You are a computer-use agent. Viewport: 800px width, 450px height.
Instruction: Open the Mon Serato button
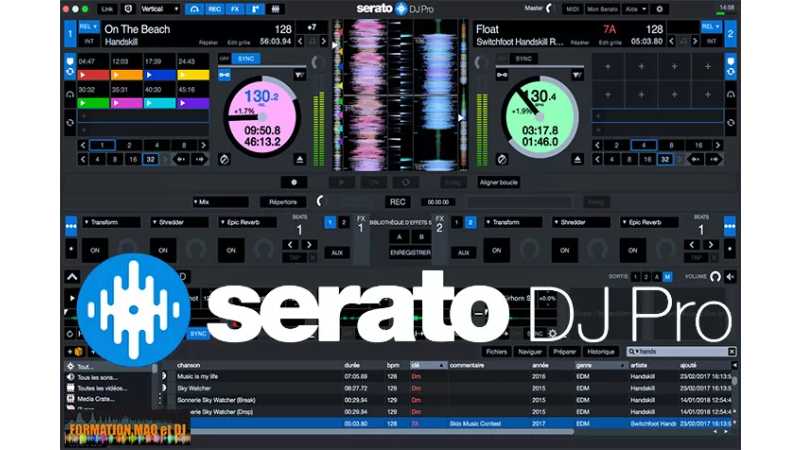click(x=602, y=9)
